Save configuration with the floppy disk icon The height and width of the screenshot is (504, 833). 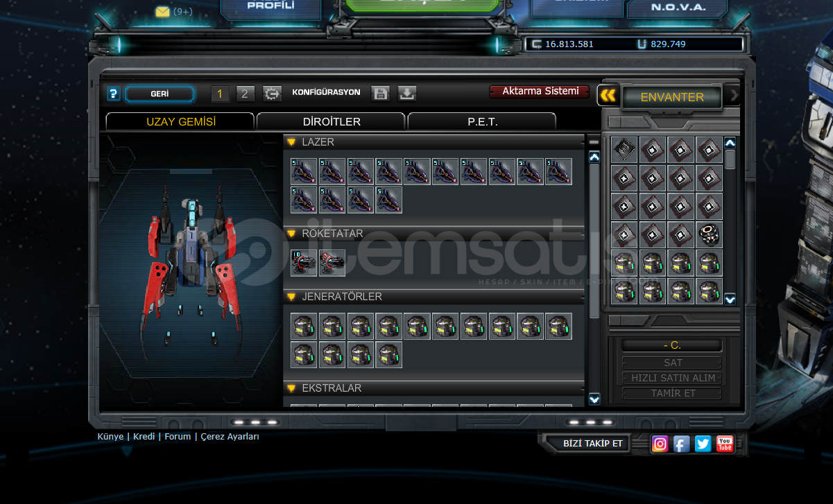[380, 94]
